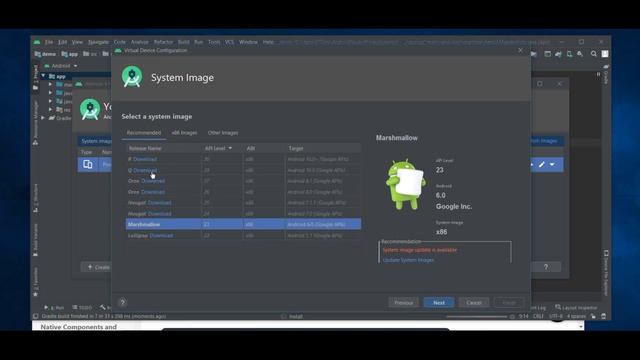
Task: Click the device type icon in AVD list
Action: pyautogui.click(x=88, y=164)
